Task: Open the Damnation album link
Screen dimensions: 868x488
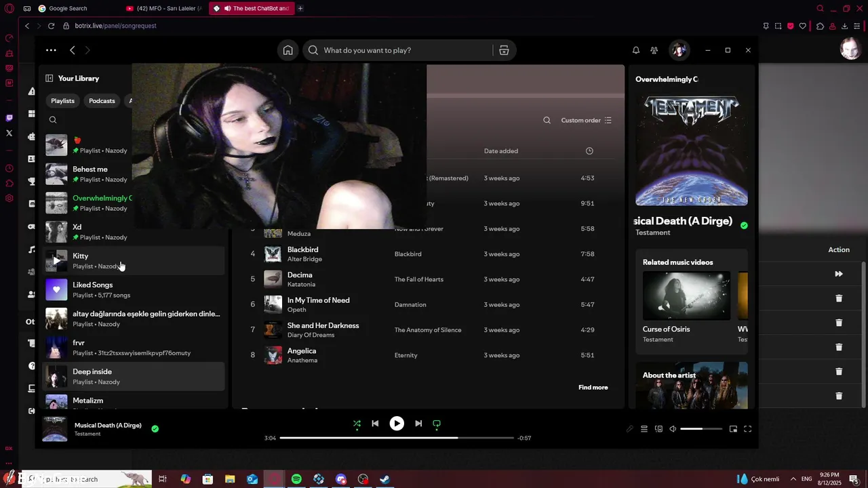Action: [x=410, y=304]
